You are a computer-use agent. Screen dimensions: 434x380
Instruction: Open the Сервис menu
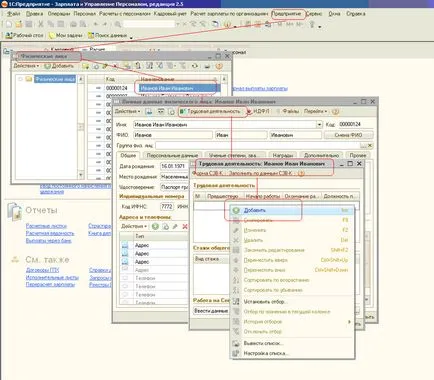[x=314, y=14]
